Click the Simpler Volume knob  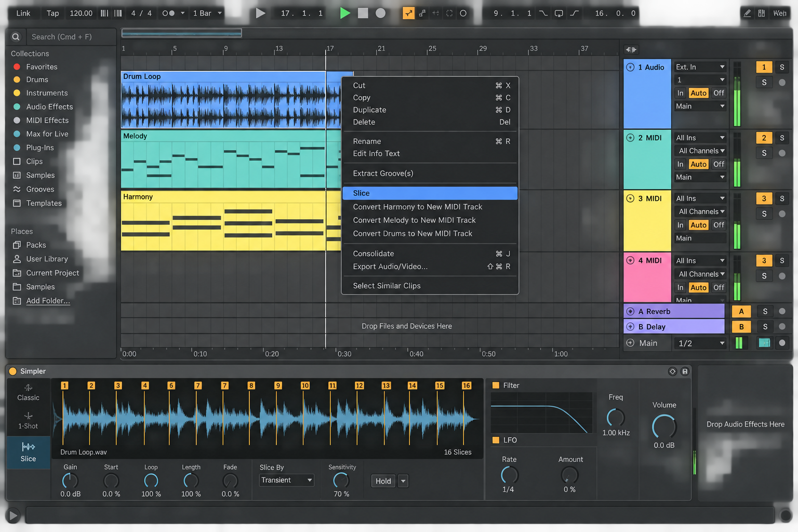tap(664, 427)
